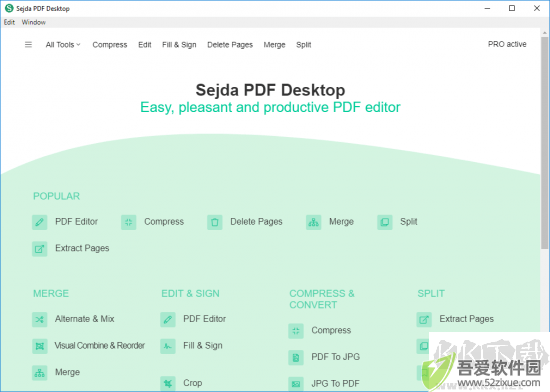Open the hamburger sidebar menu

click(28, 45)
